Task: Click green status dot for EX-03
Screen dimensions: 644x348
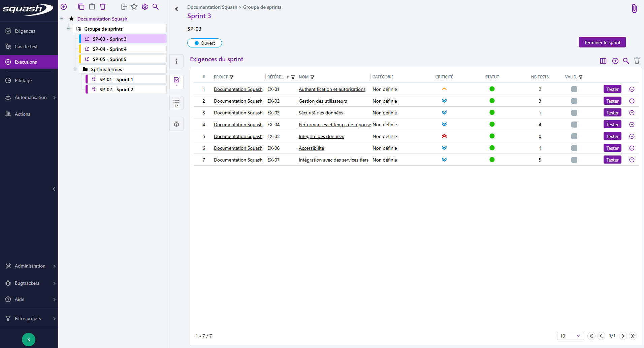Action: pos(492,113)
